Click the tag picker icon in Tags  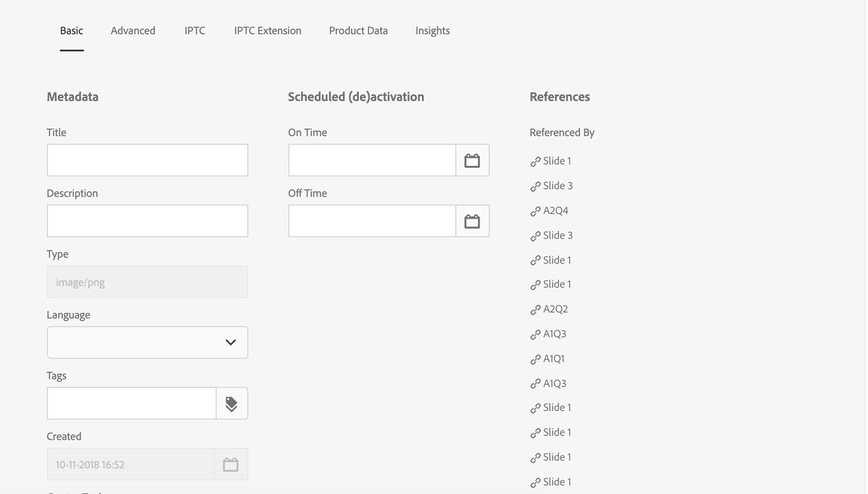pos(232,404)
